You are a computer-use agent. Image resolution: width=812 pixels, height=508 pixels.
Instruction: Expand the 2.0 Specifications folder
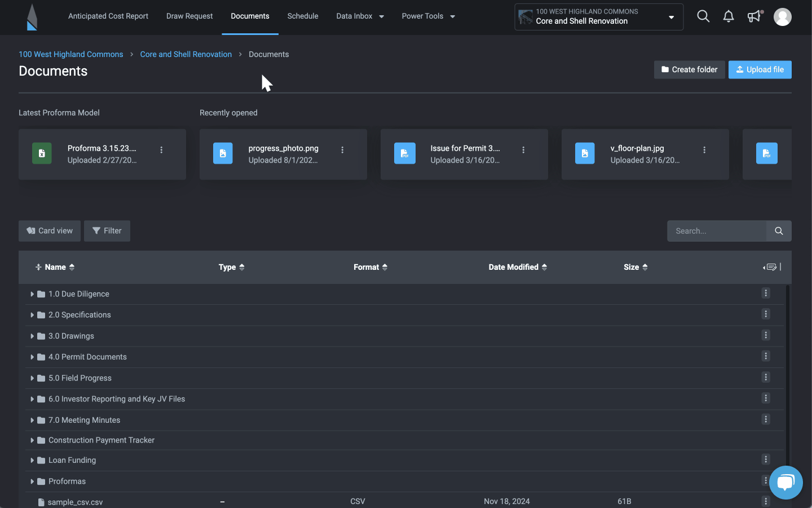click(x=32, y=315)
